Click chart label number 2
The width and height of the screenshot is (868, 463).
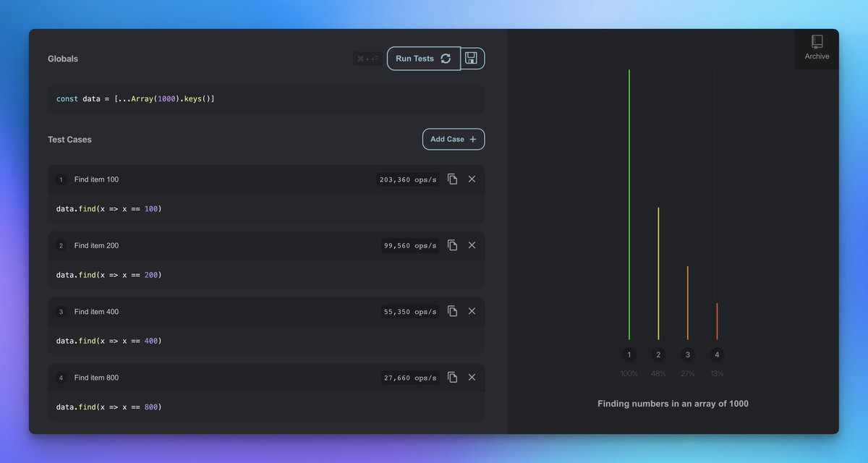(x=658, y=354)
